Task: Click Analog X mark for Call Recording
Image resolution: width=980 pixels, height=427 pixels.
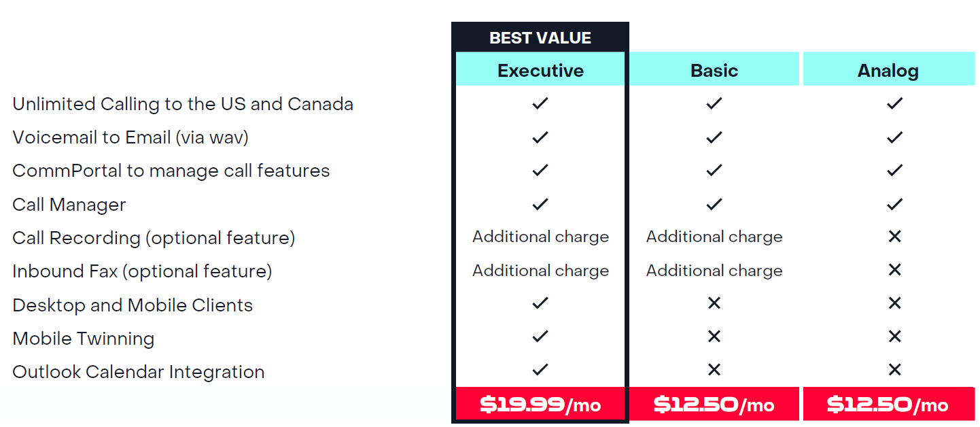Action: [894, 237]
